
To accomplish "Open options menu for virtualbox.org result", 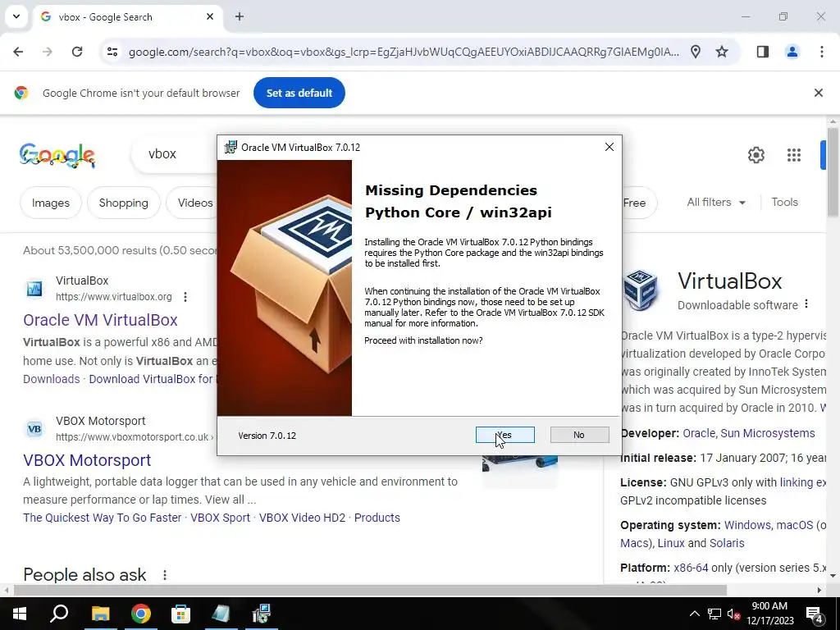I will pyautogui.click(x=185, y=297).
